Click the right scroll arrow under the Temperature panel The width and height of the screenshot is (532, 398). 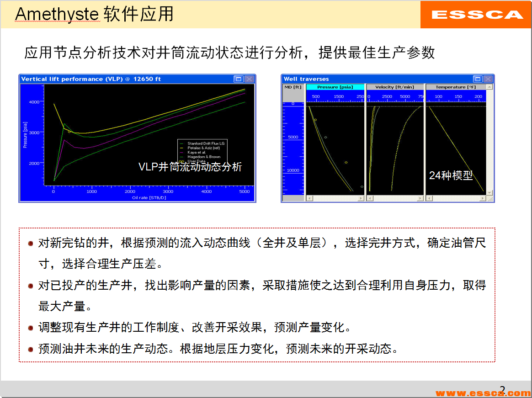(483, 197)
